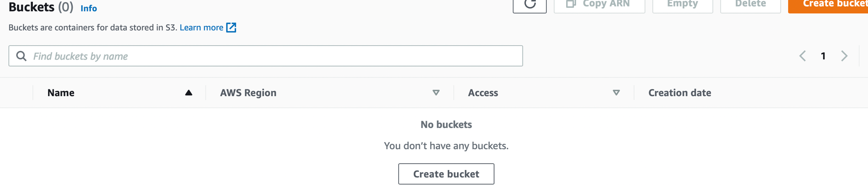Click the refresh buckets icon button

click(x=529, y=5)
